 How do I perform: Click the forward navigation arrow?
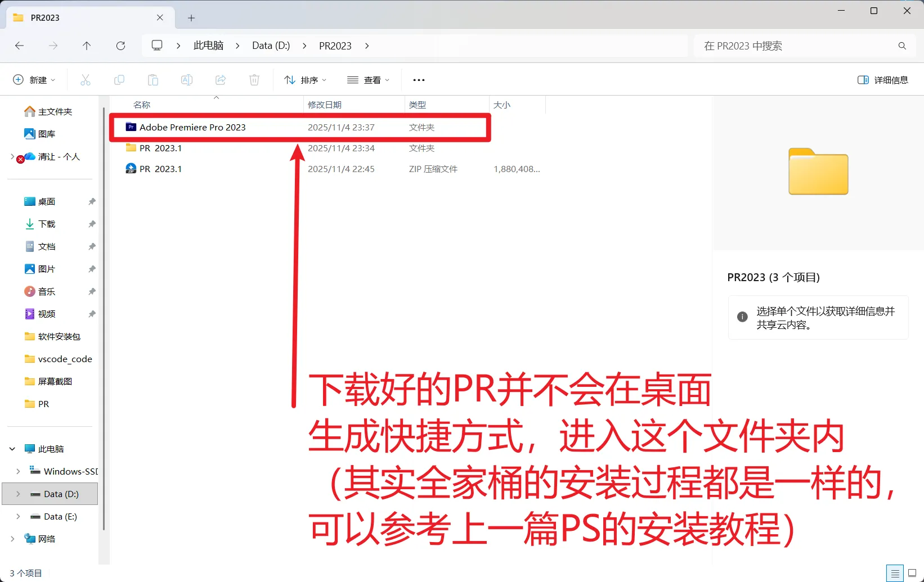(53, 46)
